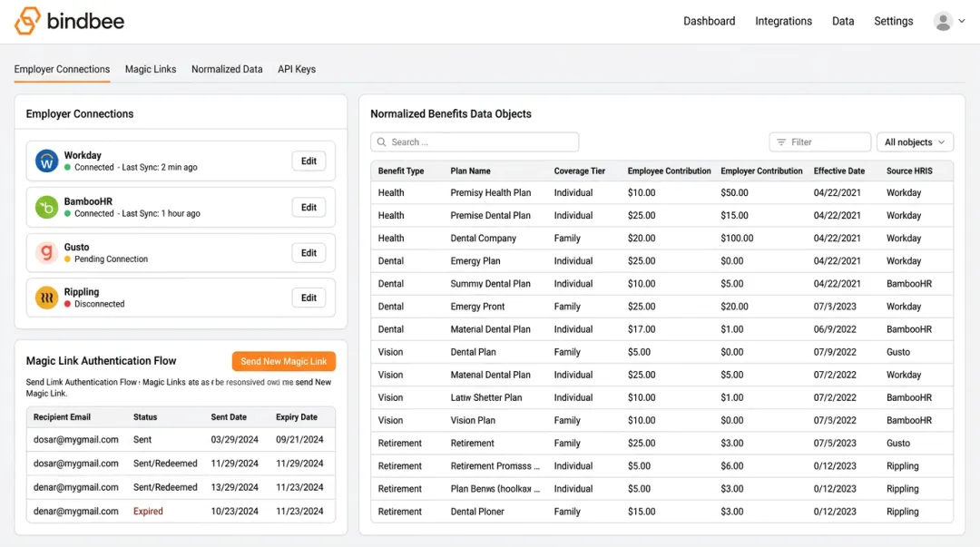Open Dashboard in the top navigation
This screenshot has width=980, height=547.
coord(709,21)
